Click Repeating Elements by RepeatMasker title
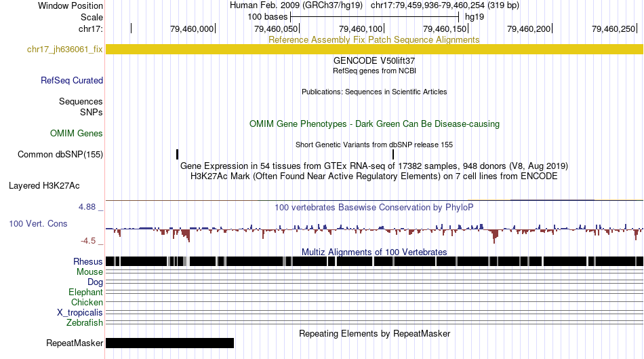The width and height of the screenshot is (644, 359). coord(374,333)
